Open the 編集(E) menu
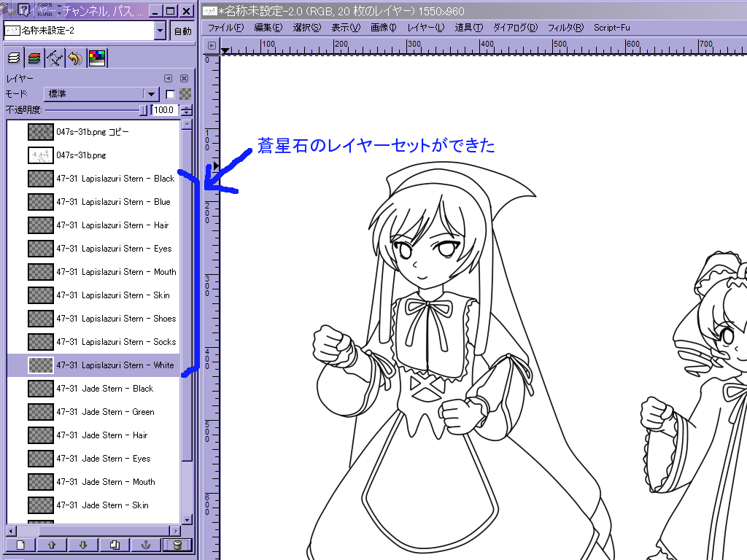Screen dimensions: 747x560 268,28
